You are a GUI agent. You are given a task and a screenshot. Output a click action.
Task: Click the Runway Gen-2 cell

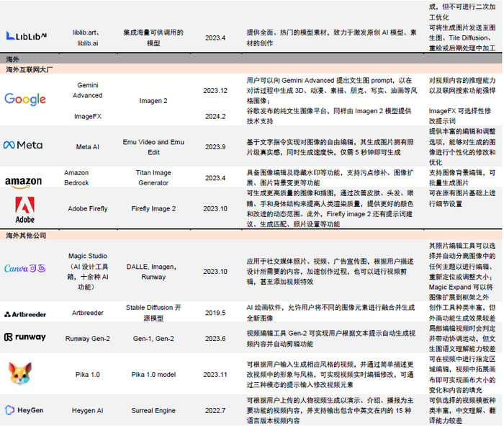pyautogui.click(x=87, y=339)
